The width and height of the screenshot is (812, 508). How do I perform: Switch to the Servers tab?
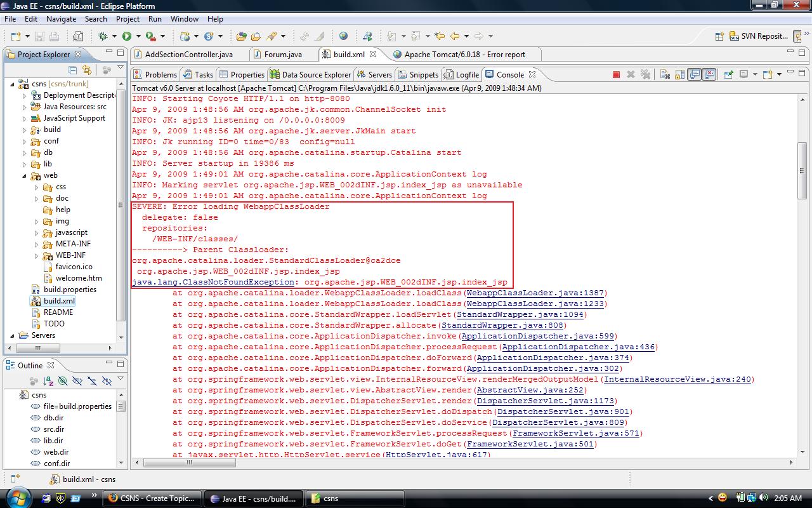(x=375, y=74)
